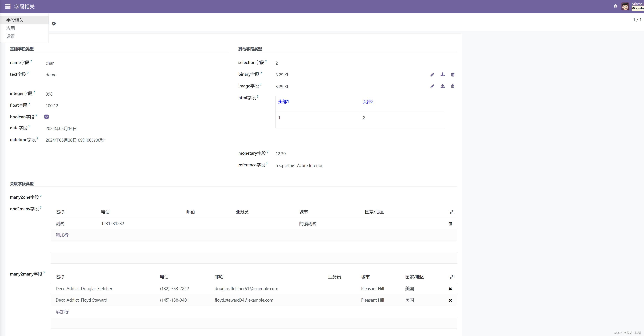The height and width of the screenshot is (336, 644).
Task: Remove Deco Addict, Floyd Steward with the x
Action: point(450,300)
